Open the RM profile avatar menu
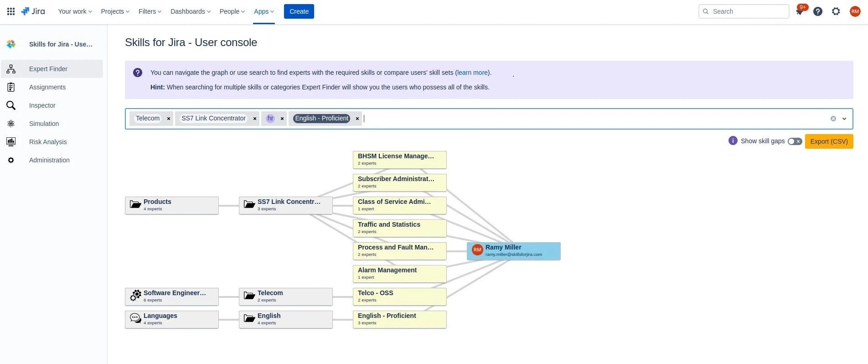The width and height of the screenshot is (868, 364). tap(855, 11)
